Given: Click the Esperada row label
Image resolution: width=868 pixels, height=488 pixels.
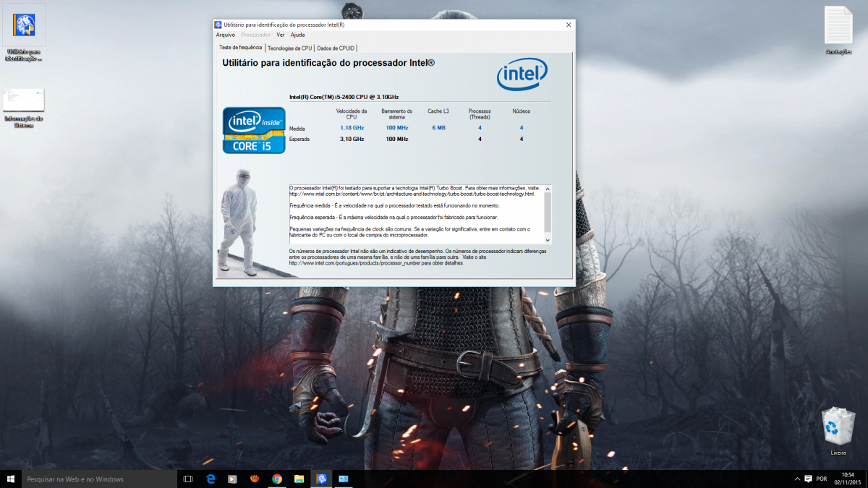Looking at the screenshot, I should click(299, 139).
